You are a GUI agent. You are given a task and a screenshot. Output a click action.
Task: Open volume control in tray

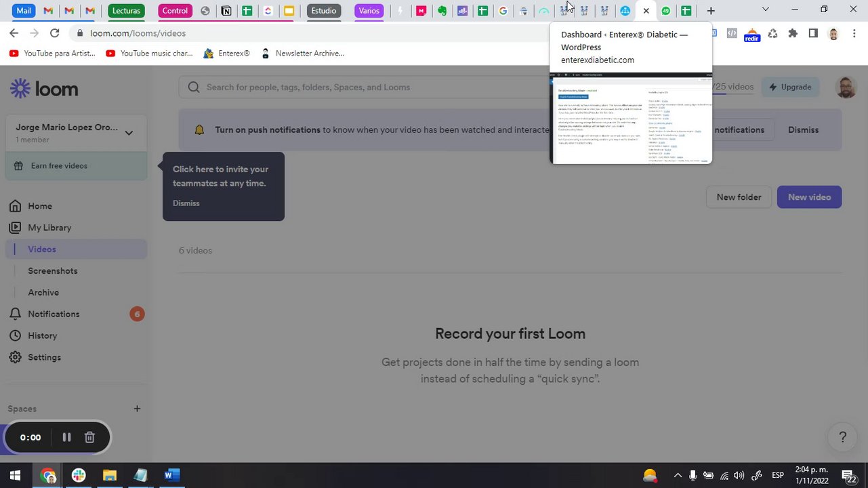point(739,475)
